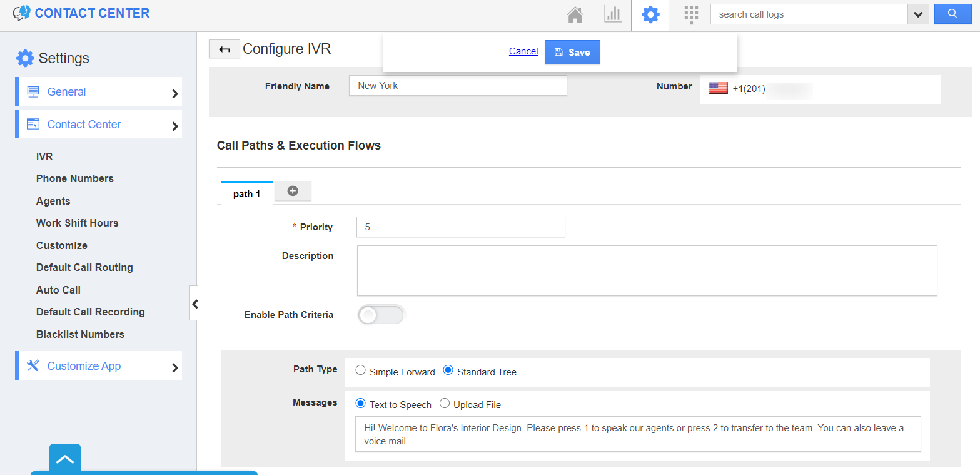The height and width of the screenshot is (475, 980).
Task: Click the back arrow beside Configure IVR
Action: tap(224, 49)
